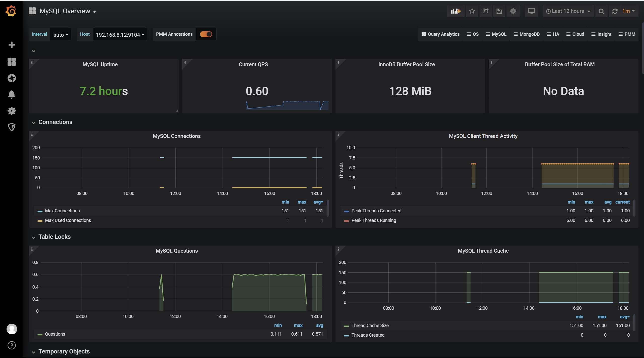Viewport: 644px width, 358px height.
Task: Click info icon on MySQL Questions panel
Action: pyautogui.click(x=32, y=249)
